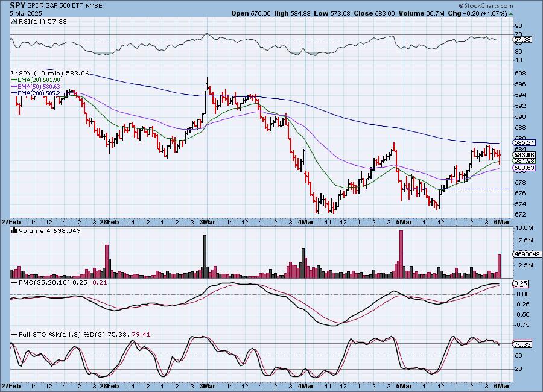Click the 75.33 tag on the stochastic axis
543x392 pixels.
pos(522,344)
